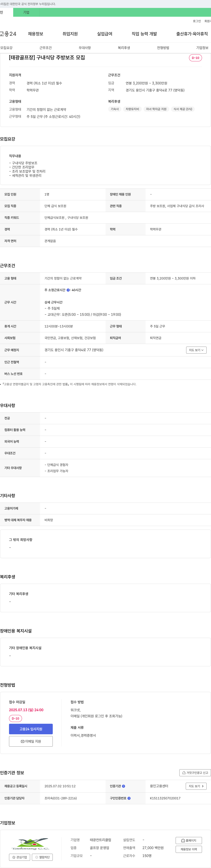Click the star icon on 관심기업
The width and height of the screenshot is (211, 868).
(x=14, y=857)
